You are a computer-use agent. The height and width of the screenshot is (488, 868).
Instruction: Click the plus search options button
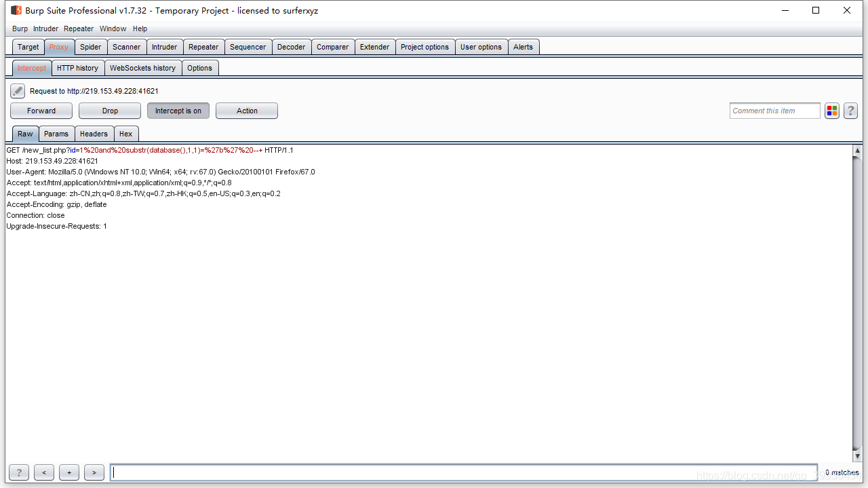click(x=69, y=472)
